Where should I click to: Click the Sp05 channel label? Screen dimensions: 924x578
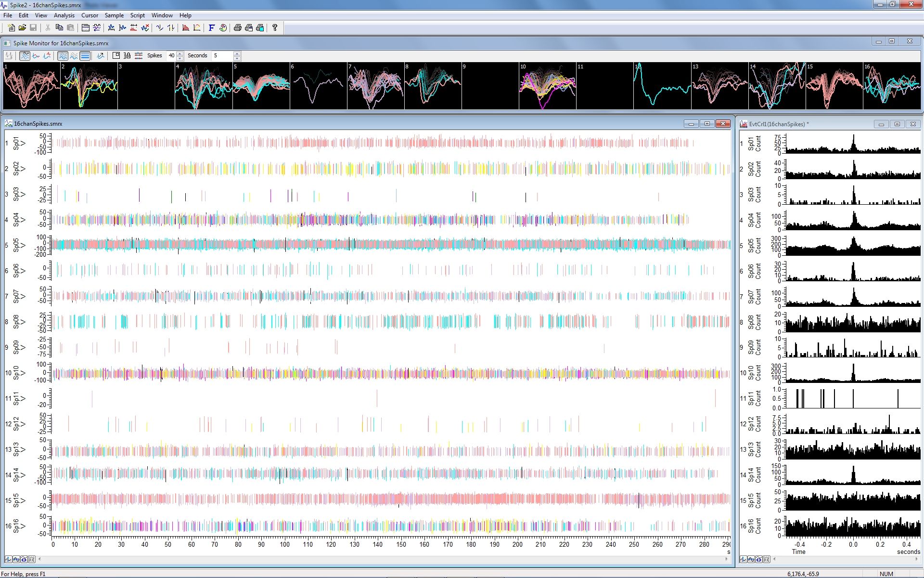pos(16,245)
